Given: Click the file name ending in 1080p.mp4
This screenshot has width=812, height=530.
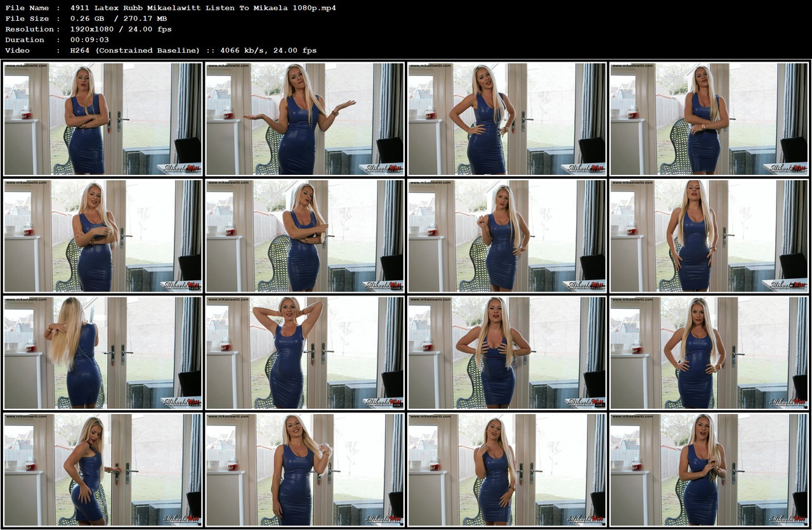Looking at the screenshot, I should click(203, 8).
